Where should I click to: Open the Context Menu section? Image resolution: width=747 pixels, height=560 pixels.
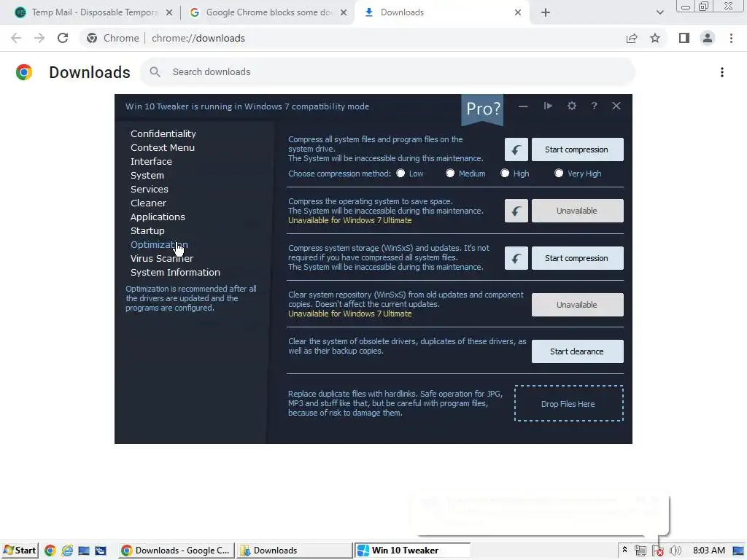click(x=163, y=147)
